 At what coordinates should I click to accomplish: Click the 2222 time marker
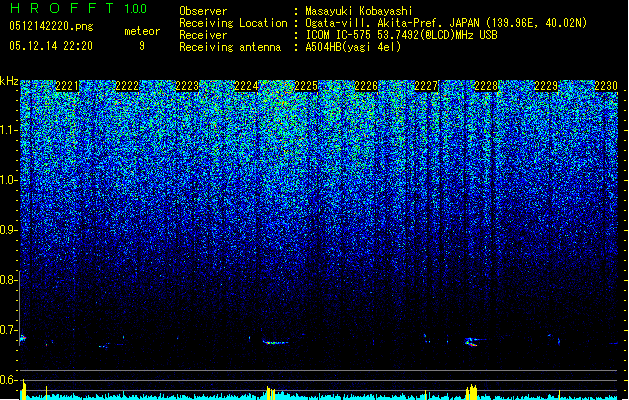127,86
